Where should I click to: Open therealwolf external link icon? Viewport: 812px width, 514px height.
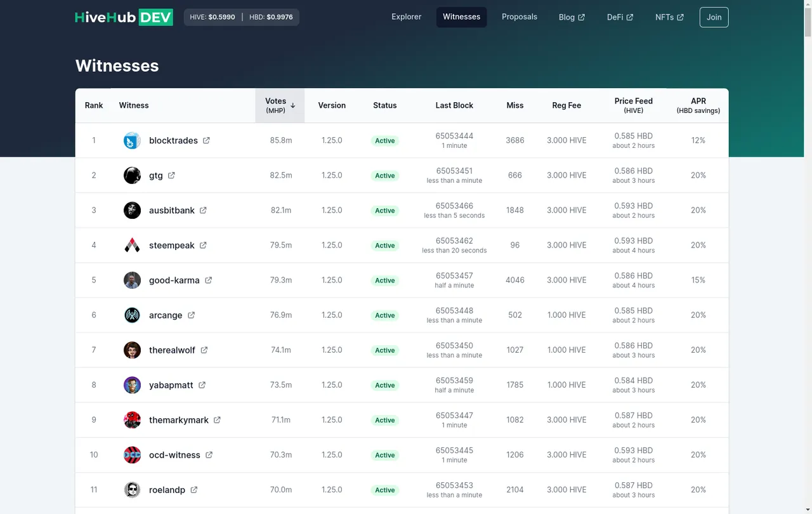[x=204, y=350]
